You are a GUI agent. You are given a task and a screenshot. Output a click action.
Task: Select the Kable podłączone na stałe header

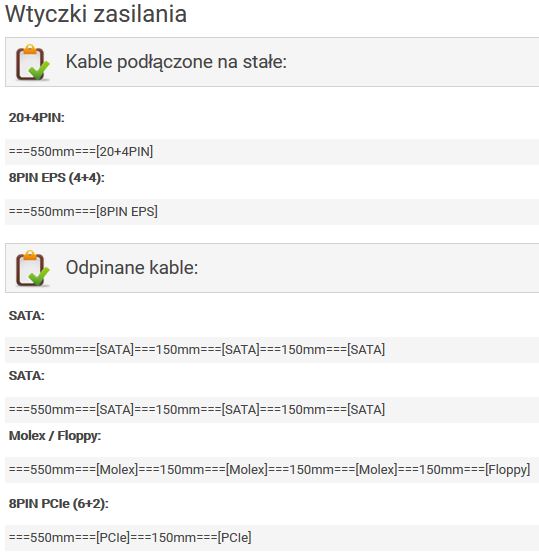272,62
